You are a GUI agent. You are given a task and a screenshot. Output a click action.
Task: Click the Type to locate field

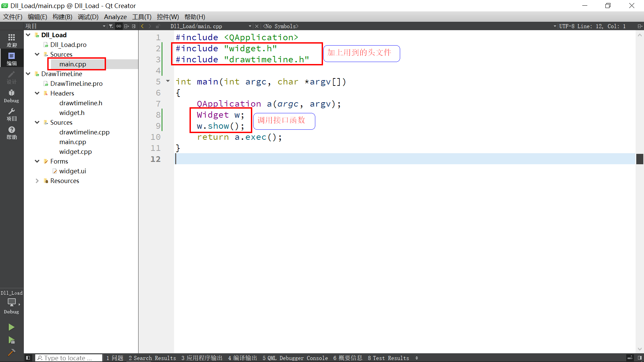pyautogui.click(x=69, y=358)
